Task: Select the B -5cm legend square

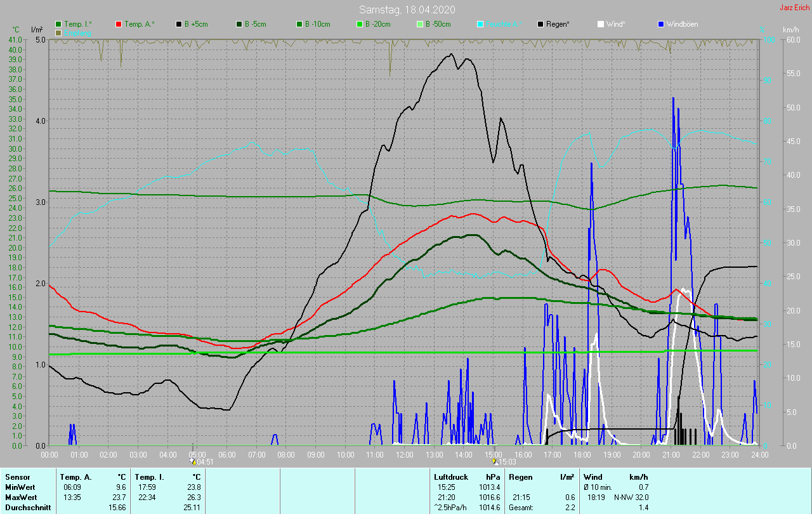Action: pos(239,24)
